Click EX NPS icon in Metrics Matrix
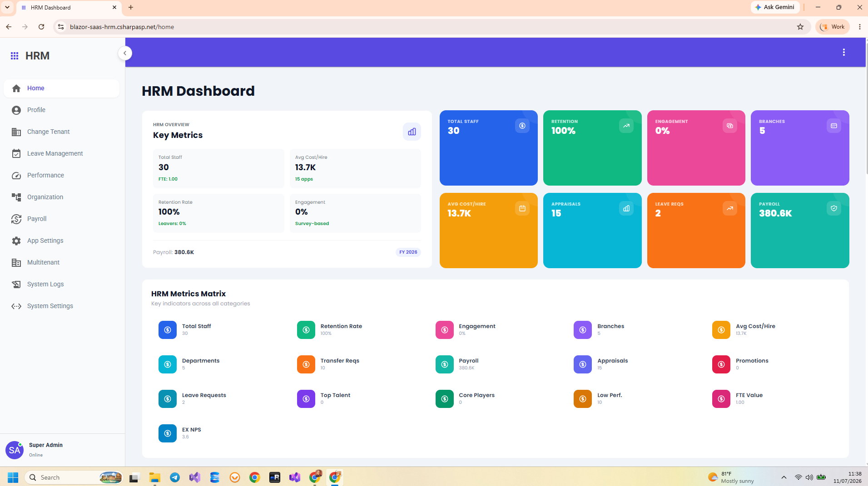868x486 pixels. point(168,433)
